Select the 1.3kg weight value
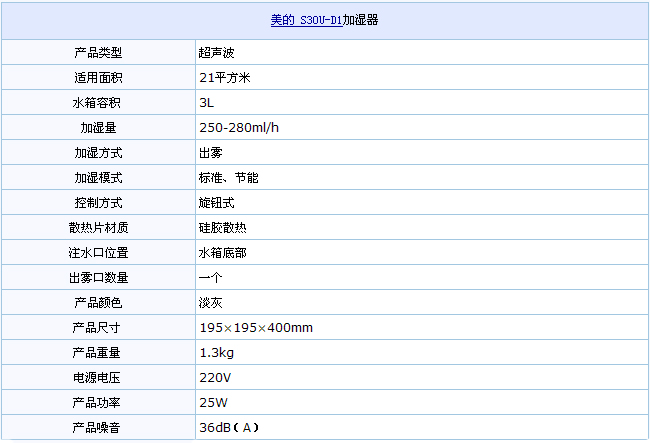The width and height of the screenshot is (650, 443). tap(216, 352)
